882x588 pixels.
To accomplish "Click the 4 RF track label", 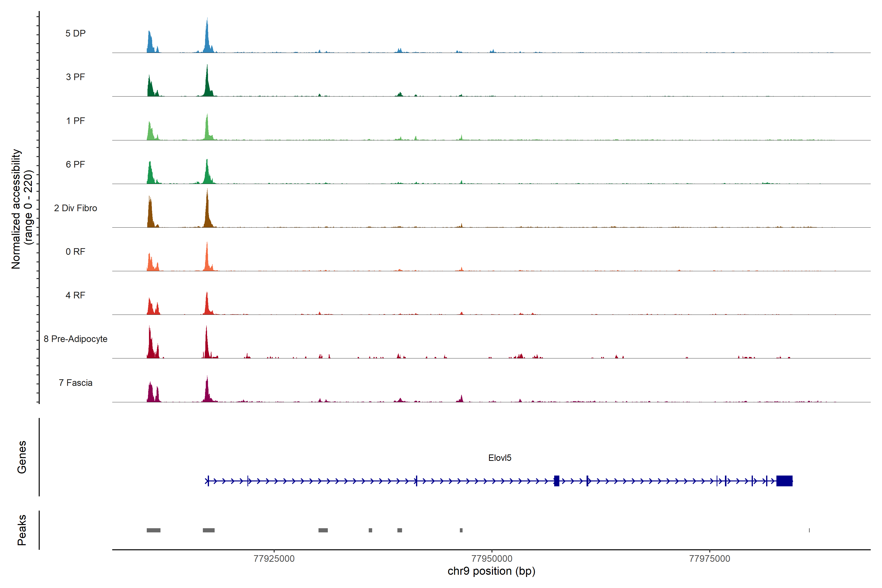I will pos(75,295).
